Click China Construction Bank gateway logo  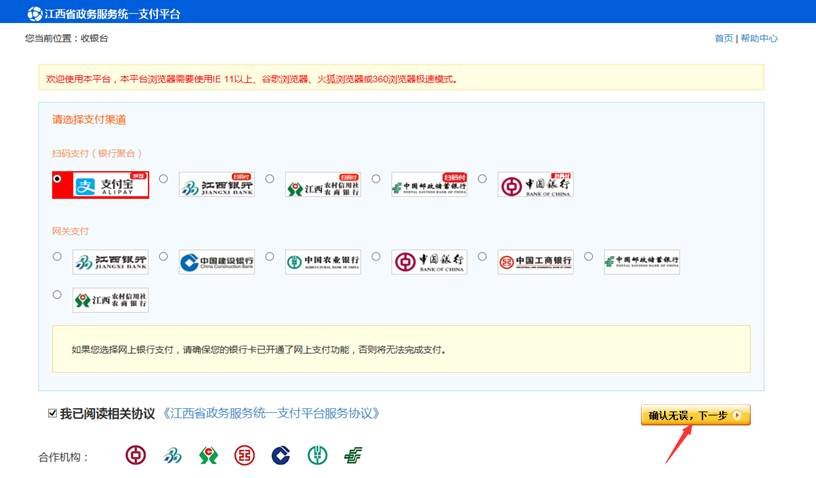(x=216, y=262)
